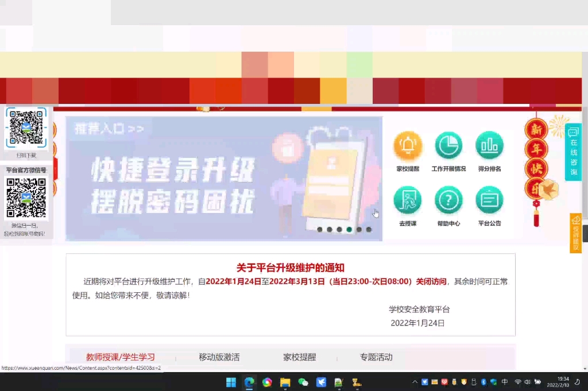The width and height of the screenshot is (588, 391).
Task: Open the 在线咨询 side chat widget
Action: click(x=574, y=152)
